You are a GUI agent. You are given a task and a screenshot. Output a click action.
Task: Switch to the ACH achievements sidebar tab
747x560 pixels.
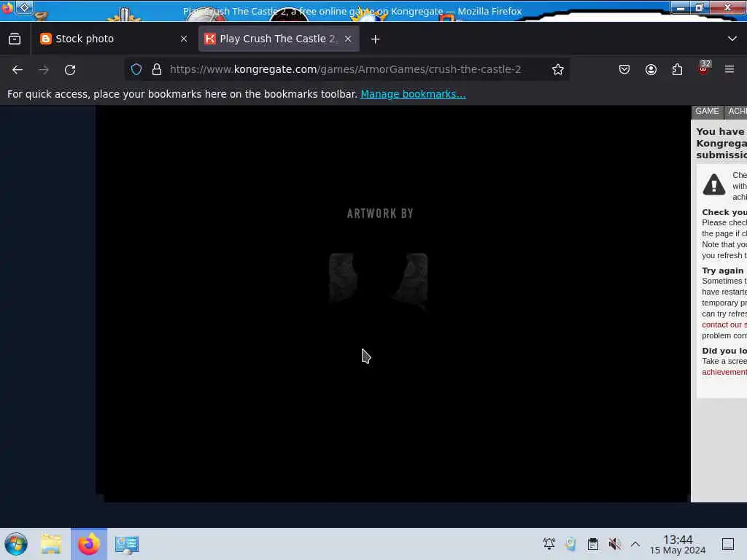737,112
